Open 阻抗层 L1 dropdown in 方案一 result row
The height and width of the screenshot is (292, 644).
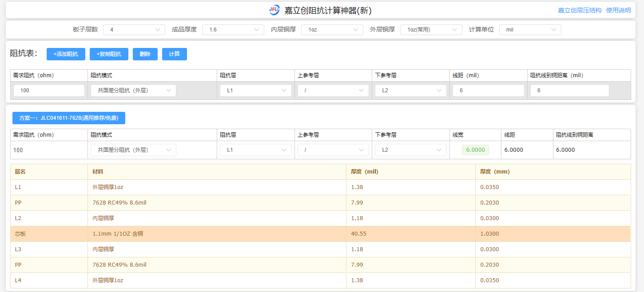tap(256, 150)
